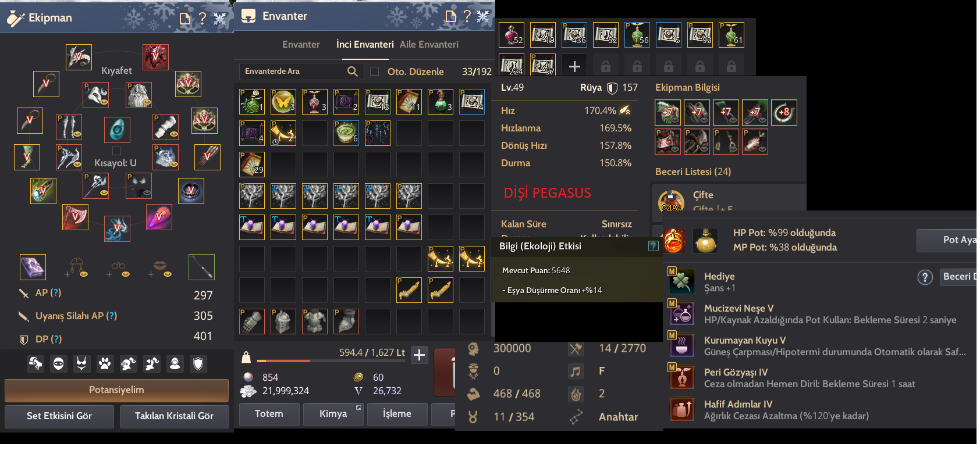Click the paw pet icon below DP
This screenshot has height=450, width=980.
point(105,364)
